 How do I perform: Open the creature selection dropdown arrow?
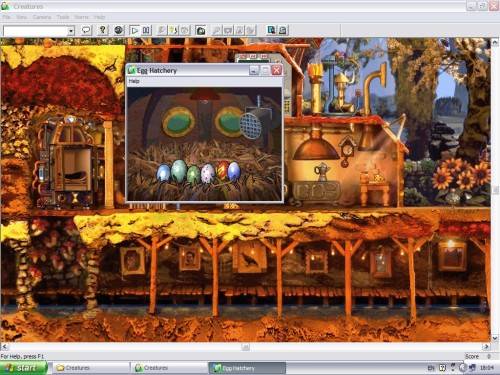(x=71, y=31)
